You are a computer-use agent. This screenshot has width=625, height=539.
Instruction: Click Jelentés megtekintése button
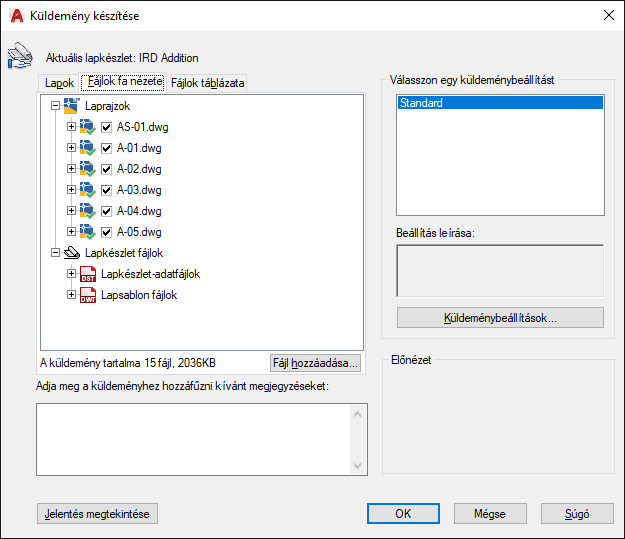click(97, 513)
